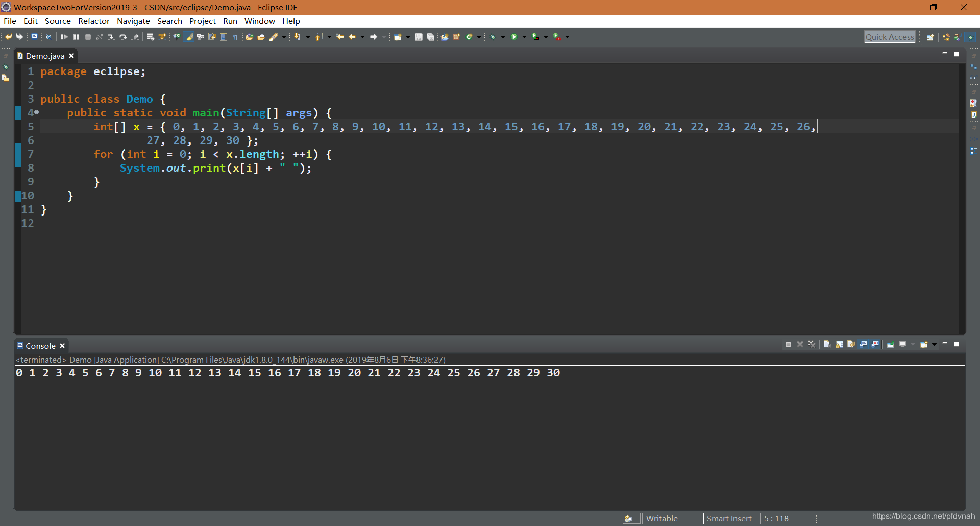Open the Open Console dropdown arrow

934,344
